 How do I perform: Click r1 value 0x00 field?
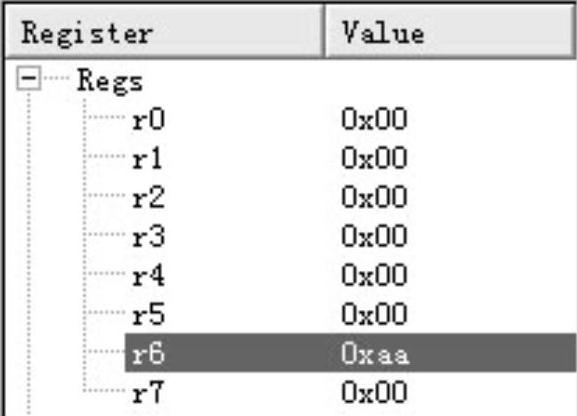374,158
